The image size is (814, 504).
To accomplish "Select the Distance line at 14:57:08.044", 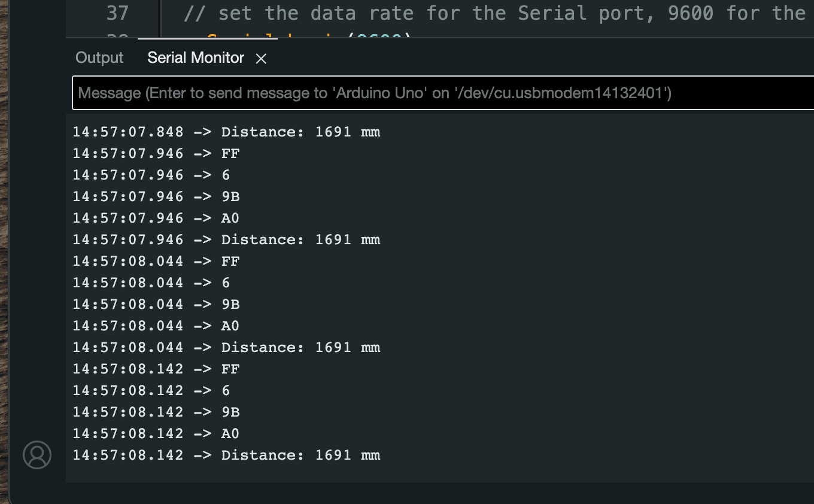I will pyautogui.click(x=226, y=347).
